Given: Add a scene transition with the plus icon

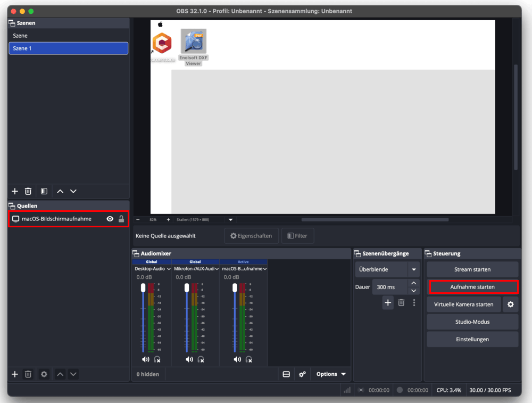Looking at the screenshot, I should [x=388, y=302].
